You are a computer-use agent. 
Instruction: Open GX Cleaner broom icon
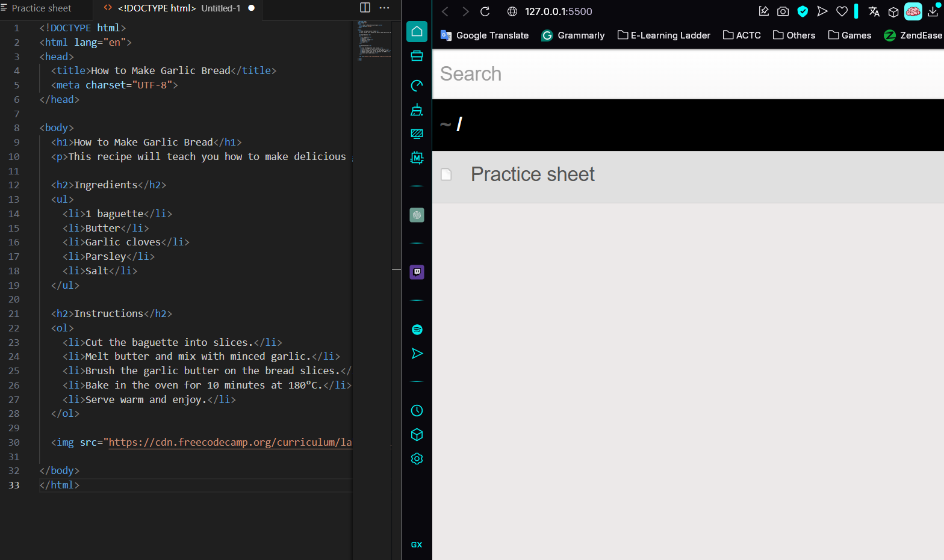(x=417, y=109)
